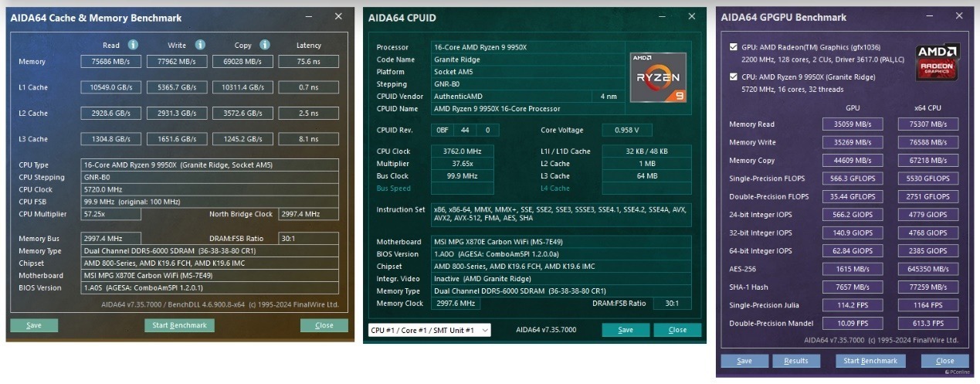
Task: Click the GPU Memory Read 35059 MB/s result
Action: pyautogui.click(x=853, y=124)
